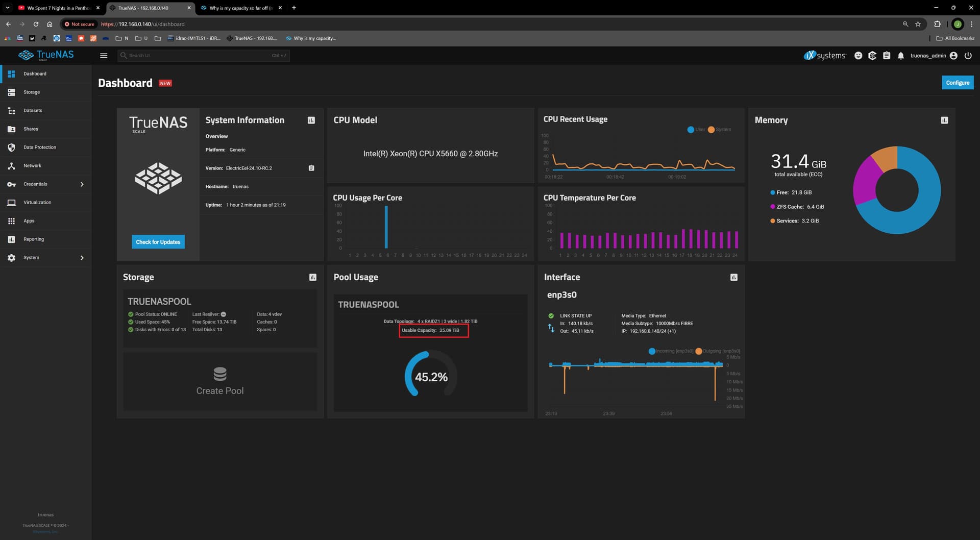Click the Configure dashboard button
The width and height of the screenshot is (980, 540).
(957, 83)
